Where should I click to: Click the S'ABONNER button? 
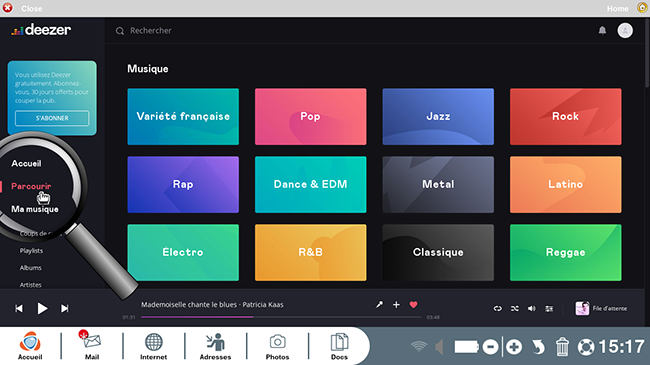coord(52,118)
